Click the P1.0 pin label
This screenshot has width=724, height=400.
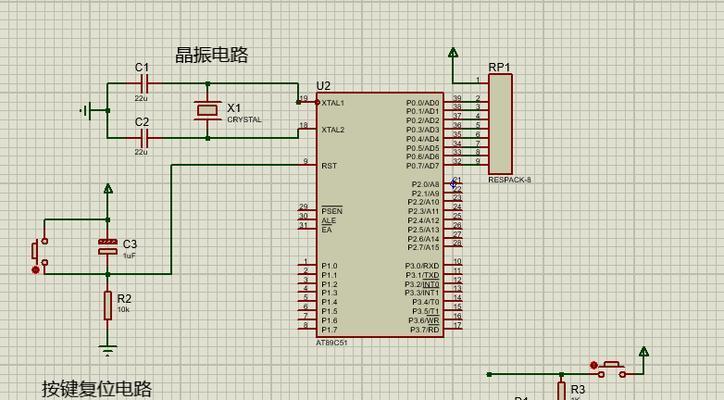pyautogui.click(x=329, y=266)
